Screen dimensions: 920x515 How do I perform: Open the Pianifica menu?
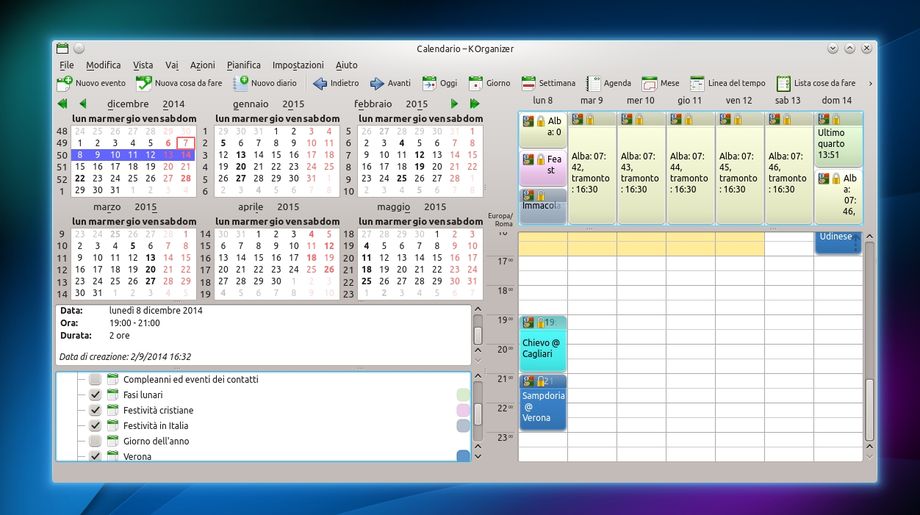(243, 64)
